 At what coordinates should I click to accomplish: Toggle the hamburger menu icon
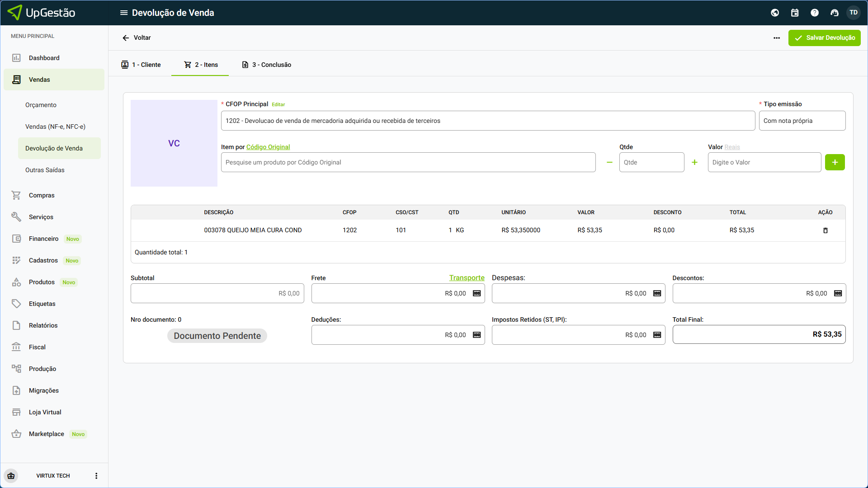tap(123, 13)
